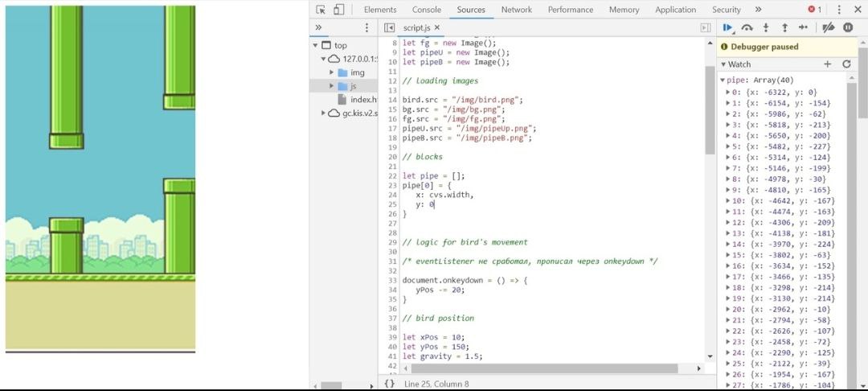Click line number 33 gutter

[x=392, y=281]
